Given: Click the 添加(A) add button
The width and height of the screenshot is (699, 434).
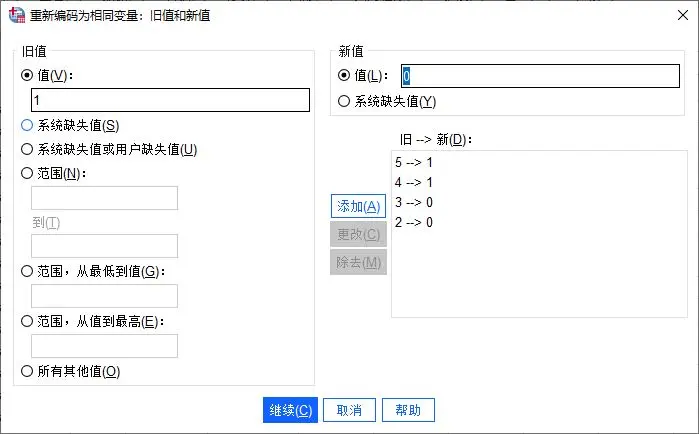Looking at the screenshot, I should pyautogui.click(x=358, y=206).
